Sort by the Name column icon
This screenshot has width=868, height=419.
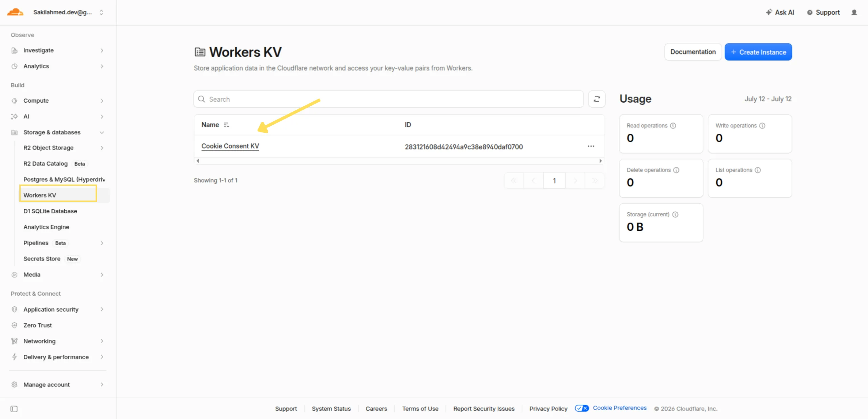[x=226, y=125]
